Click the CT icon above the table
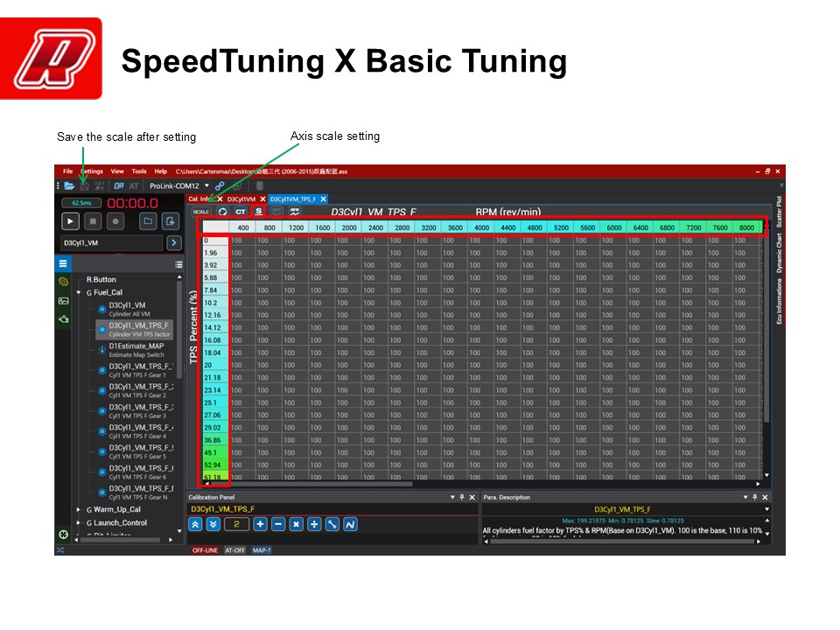The image size is (840, 630). [x=240, y=212]
